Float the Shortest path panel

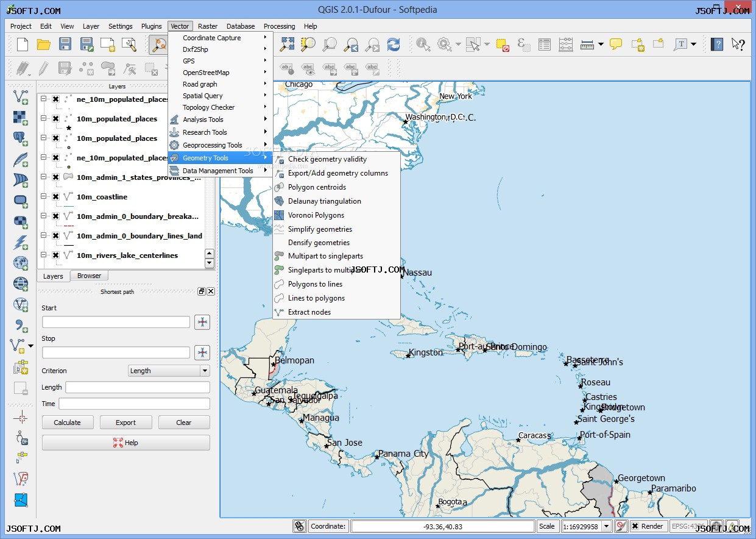202,291
